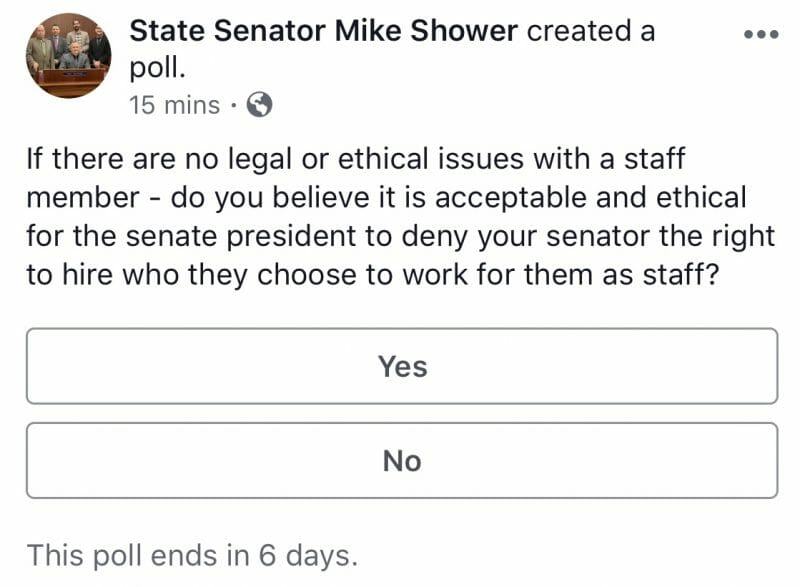
Task: Select the poll question text
Action: coord(400,214)
